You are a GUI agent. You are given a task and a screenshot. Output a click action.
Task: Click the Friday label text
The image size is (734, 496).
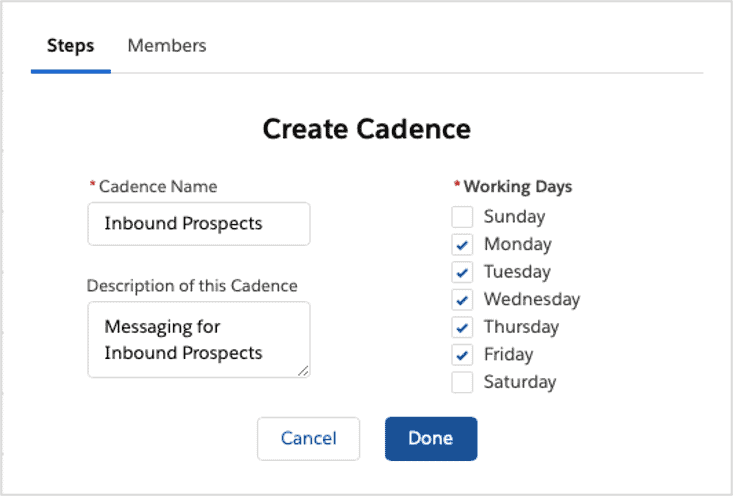pyautogui.click(x=508, y=355)
